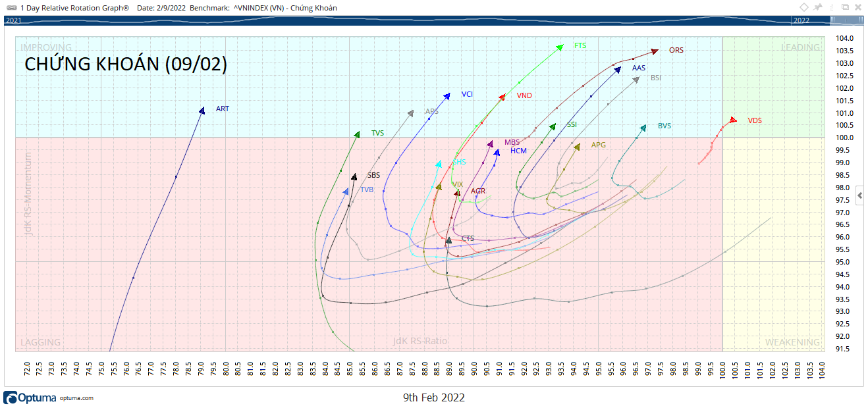Click the ART ticker label
Image resolution: width=868 pixels, height=408 pixels.
click(x=223, y=109)
